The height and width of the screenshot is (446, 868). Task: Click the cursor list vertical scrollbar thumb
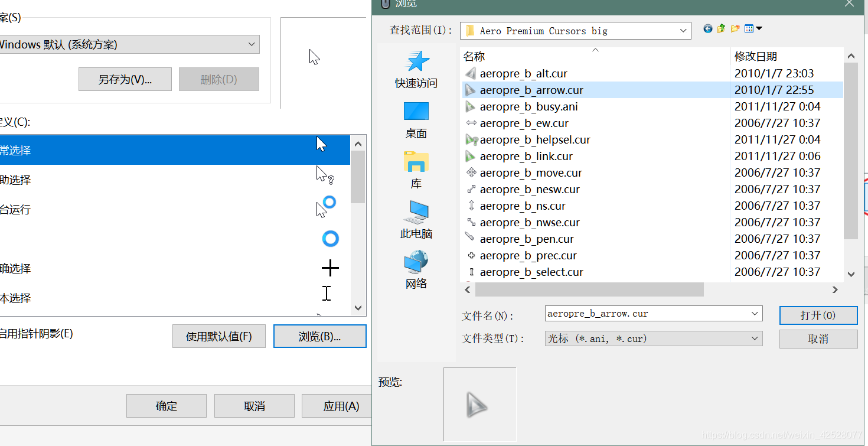tap(358, 177)
